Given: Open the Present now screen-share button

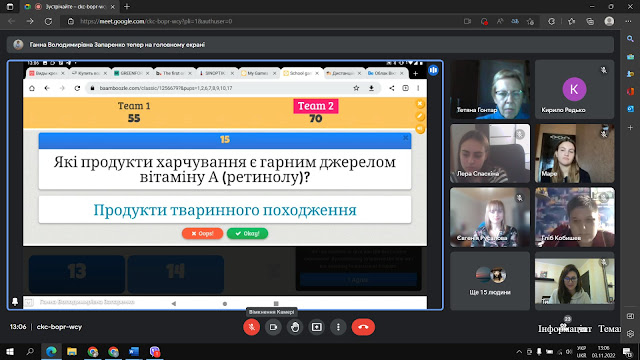Looking at the screenshot, I should point(316,327).
